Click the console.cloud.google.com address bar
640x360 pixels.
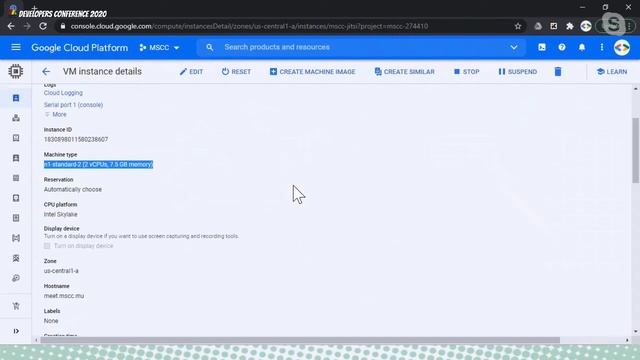click(249, 26)
